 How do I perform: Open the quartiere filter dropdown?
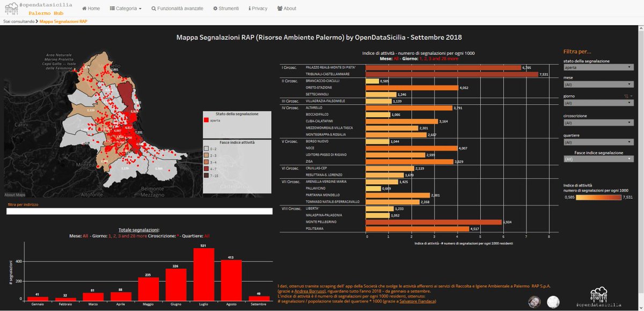(599, 142)
